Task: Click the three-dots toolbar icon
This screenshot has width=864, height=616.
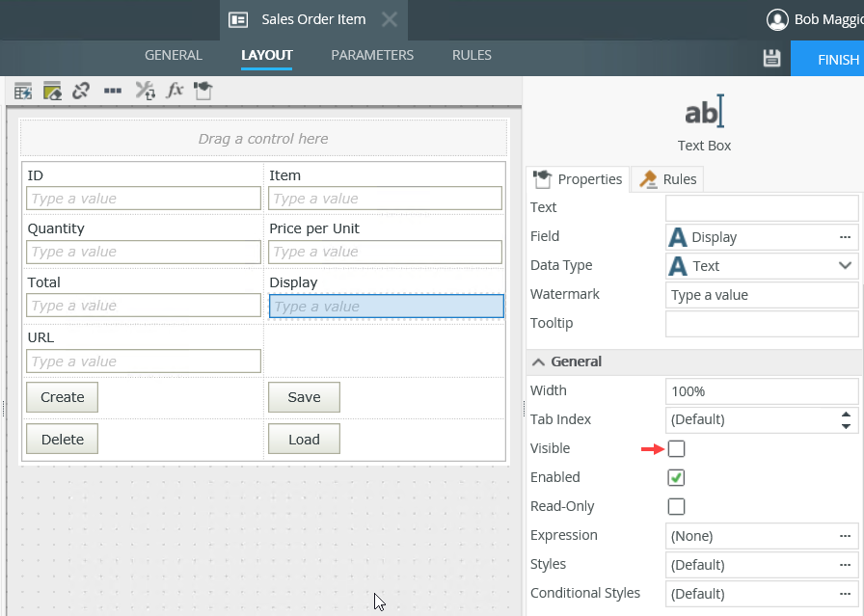Action: pos(113,91)
